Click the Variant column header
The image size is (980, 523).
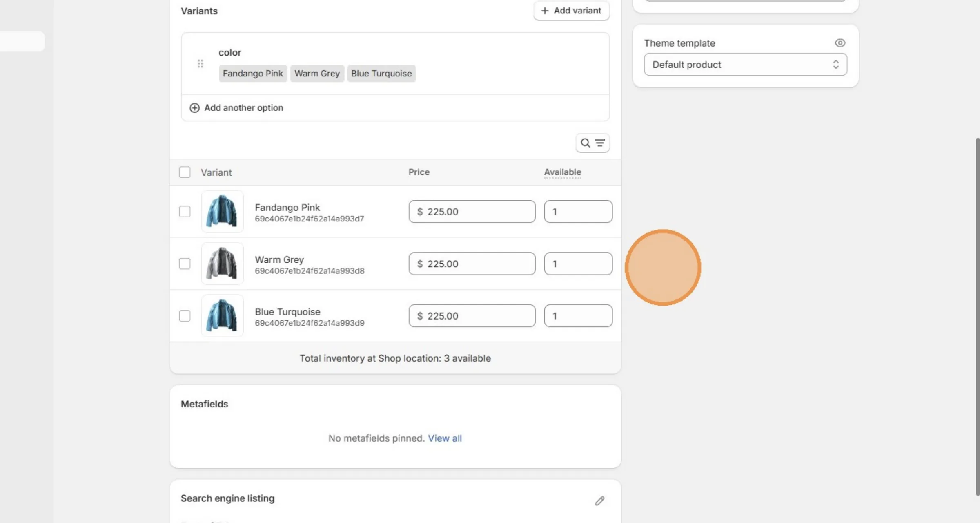(x=216, y=172)
